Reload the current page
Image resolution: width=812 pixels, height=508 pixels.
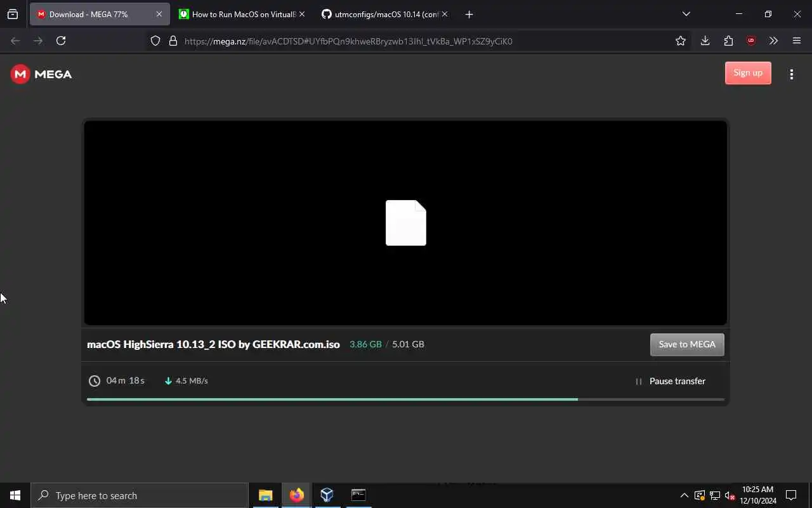pyautogui.click(x=61, y=41)
